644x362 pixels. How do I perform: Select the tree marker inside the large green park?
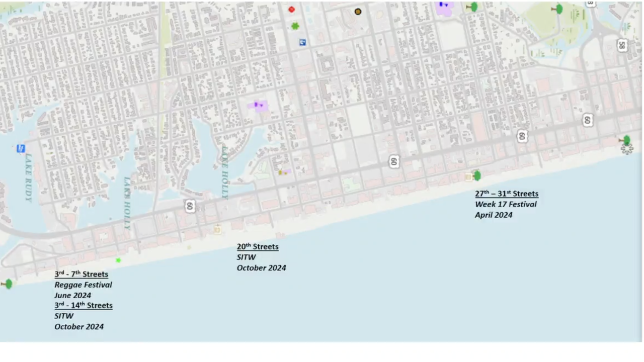click(558, 9)
